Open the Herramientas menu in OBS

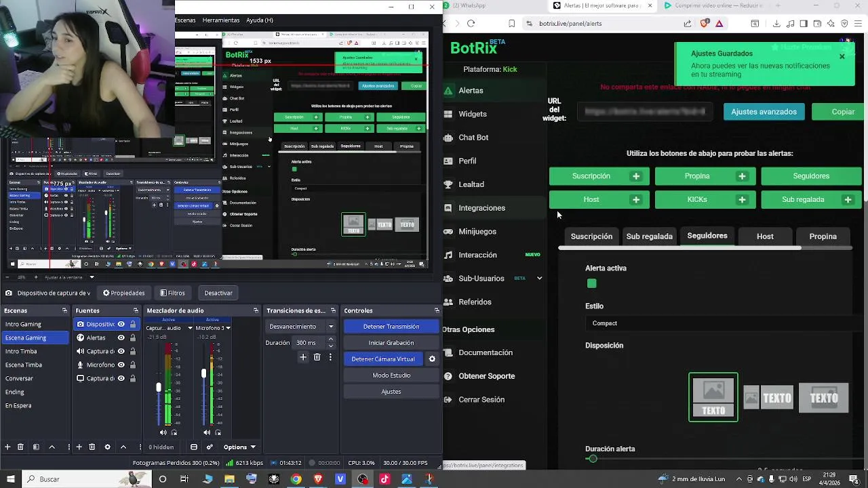pyautogui.click(x=221, y=20)
